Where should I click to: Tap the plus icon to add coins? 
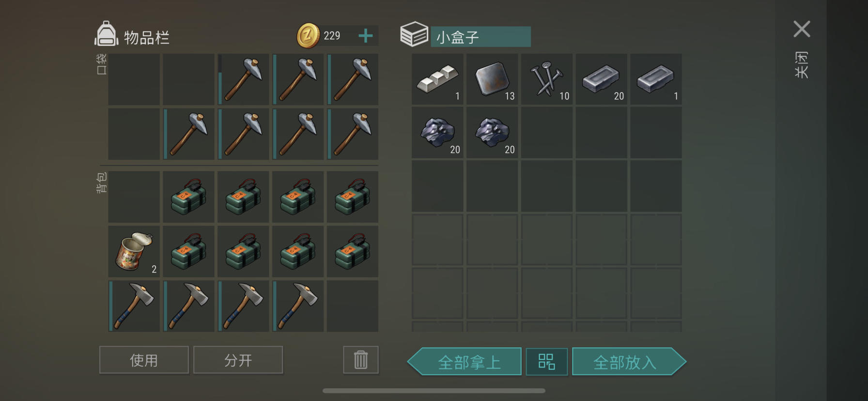[366, 35]
